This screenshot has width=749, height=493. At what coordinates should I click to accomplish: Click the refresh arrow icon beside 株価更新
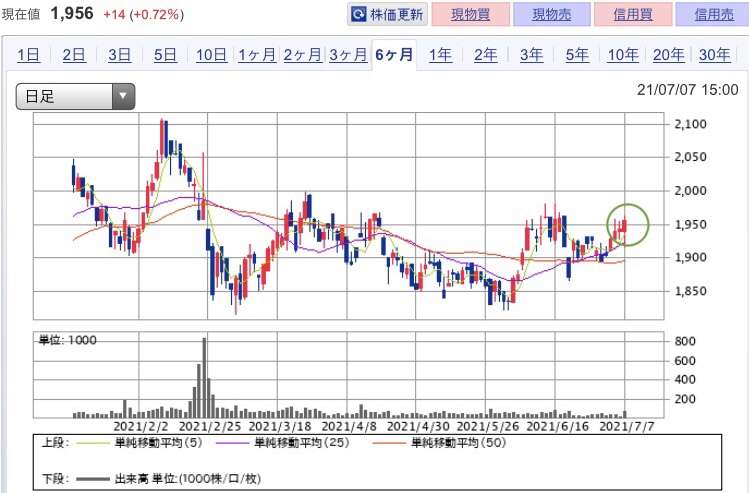pyautogui.click(x=358, y=14)
